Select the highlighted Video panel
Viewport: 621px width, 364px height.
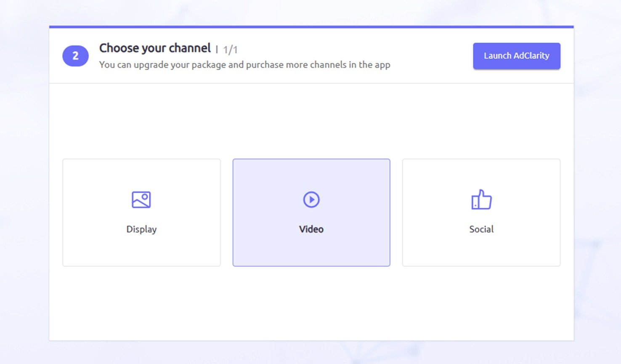(311, 213)
